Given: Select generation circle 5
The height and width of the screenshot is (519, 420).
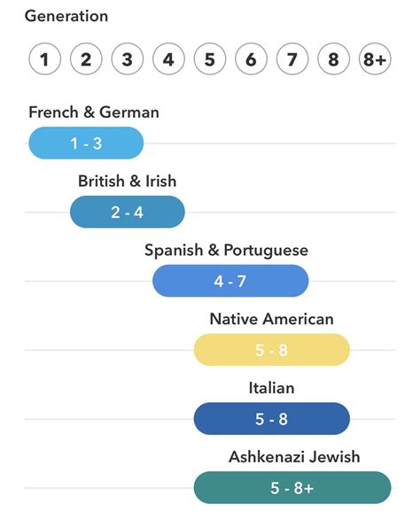Looking at the screenshot, I should (210, 59).
